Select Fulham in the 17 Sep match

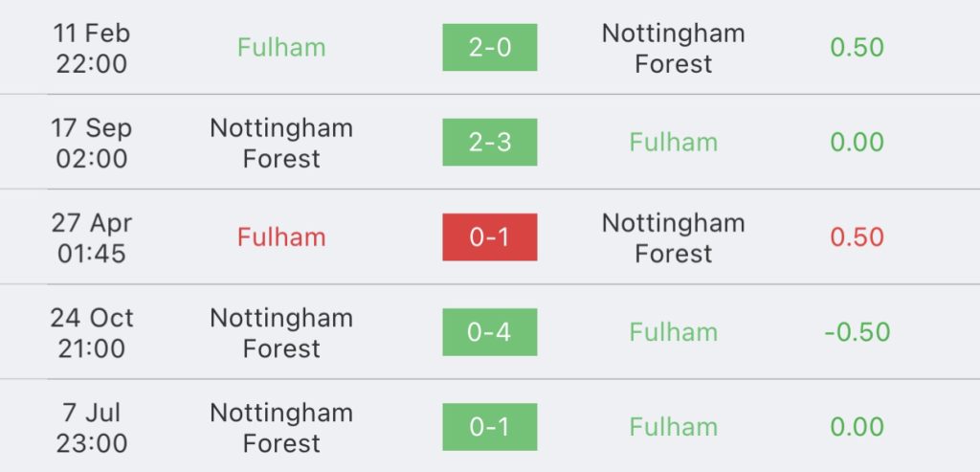pyautogui.click(x=673, y=142)
